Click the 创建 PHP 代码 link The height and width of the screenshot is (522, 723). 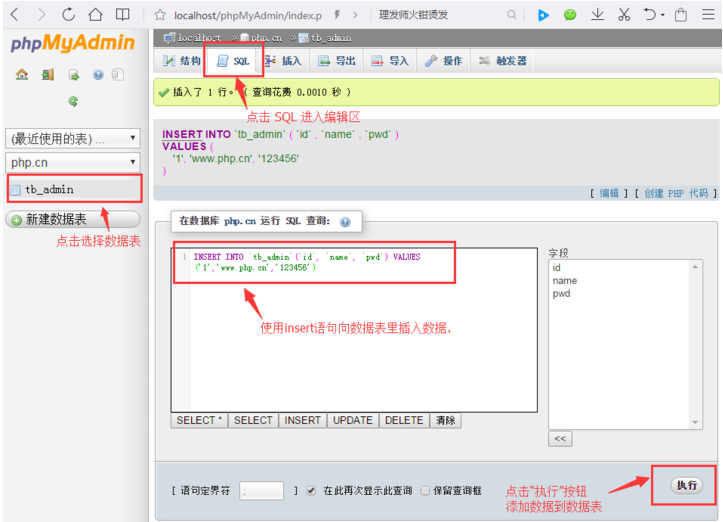(676, 194)
